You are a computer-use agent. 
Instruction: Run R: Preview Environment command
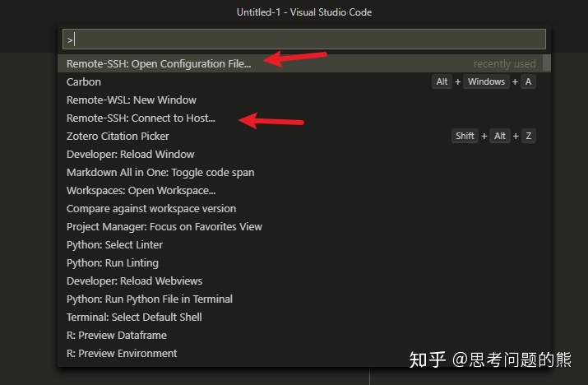tap(304, 353)
